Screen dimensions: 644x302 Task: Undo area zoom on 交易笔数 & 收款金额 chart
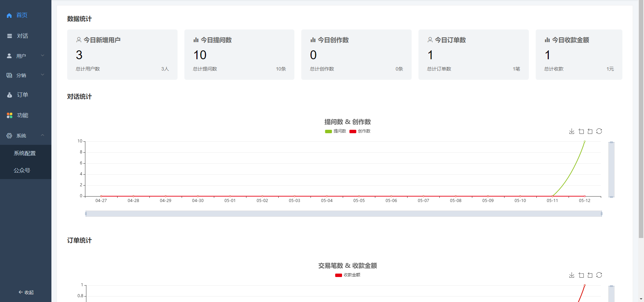click(x=590, y=275)
